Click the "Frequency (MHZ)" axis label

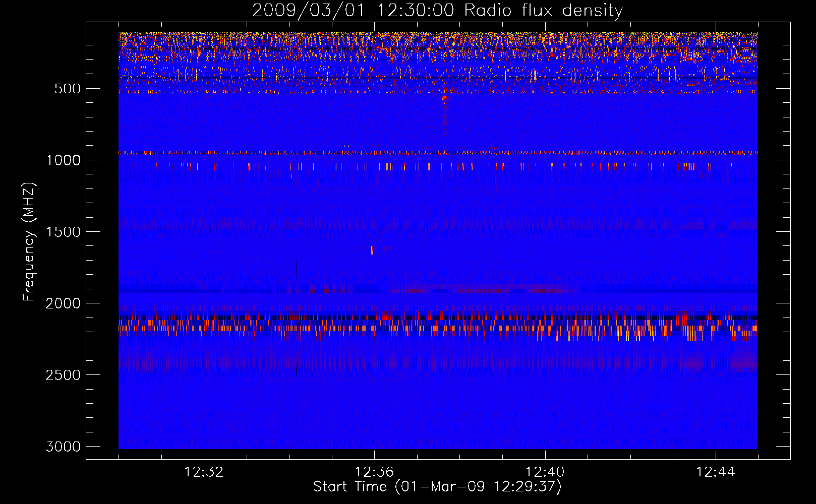click(29, 242)
